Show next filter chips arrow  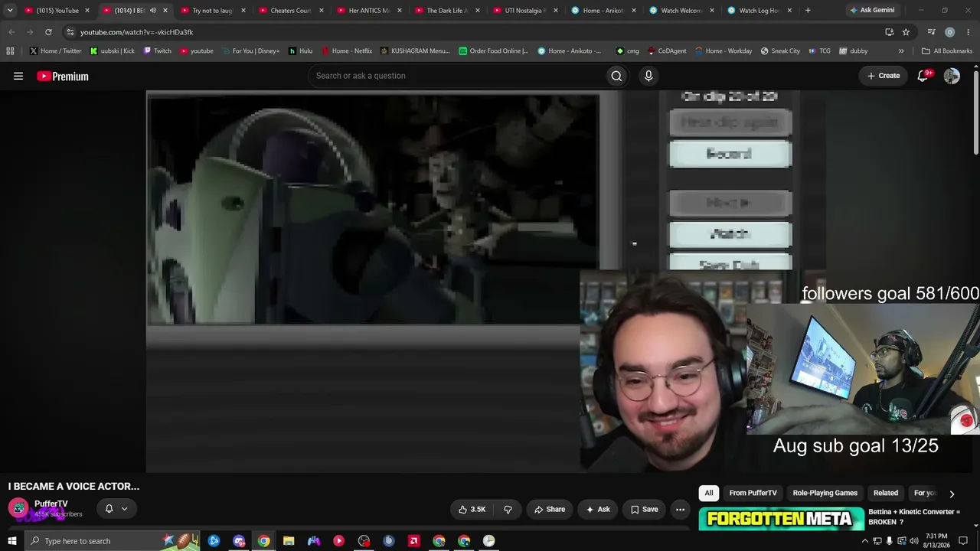[x=952, y=494]
